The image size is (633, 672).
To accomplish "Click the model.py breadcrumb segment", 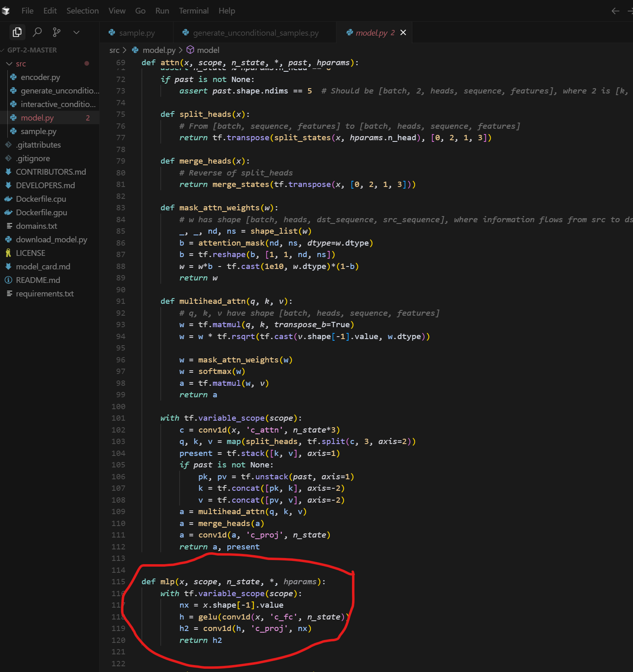I will pyautogui.click(x=159, y=50).
